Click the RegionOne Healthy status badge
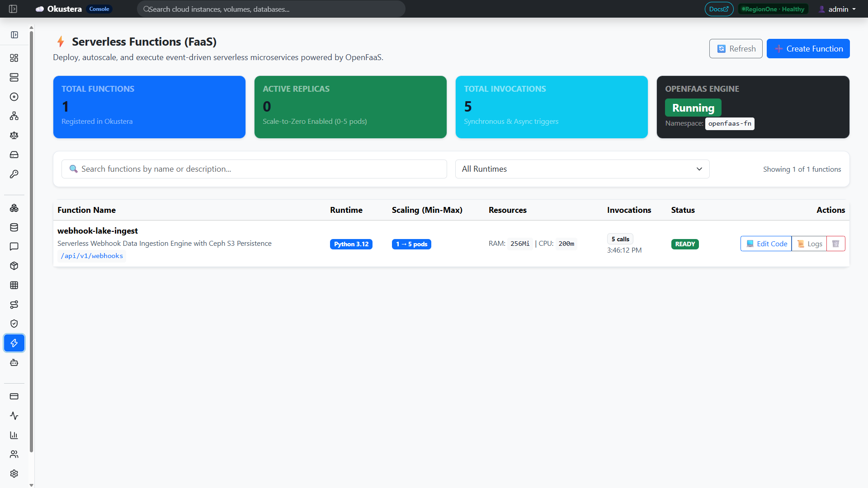The width and height of the screenshot is (868, 488). [x=773, y=9]
